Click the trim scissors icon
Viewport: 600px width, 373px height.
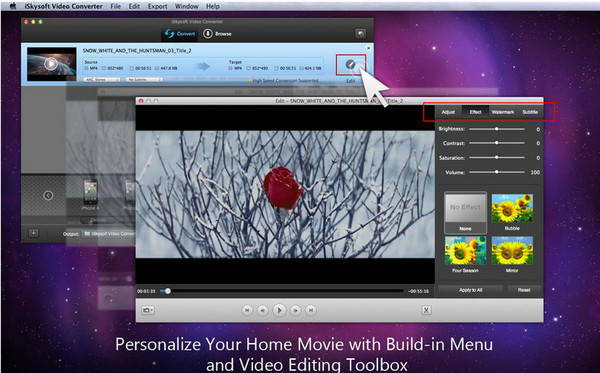pyautogui.click(x=426, y=310)
